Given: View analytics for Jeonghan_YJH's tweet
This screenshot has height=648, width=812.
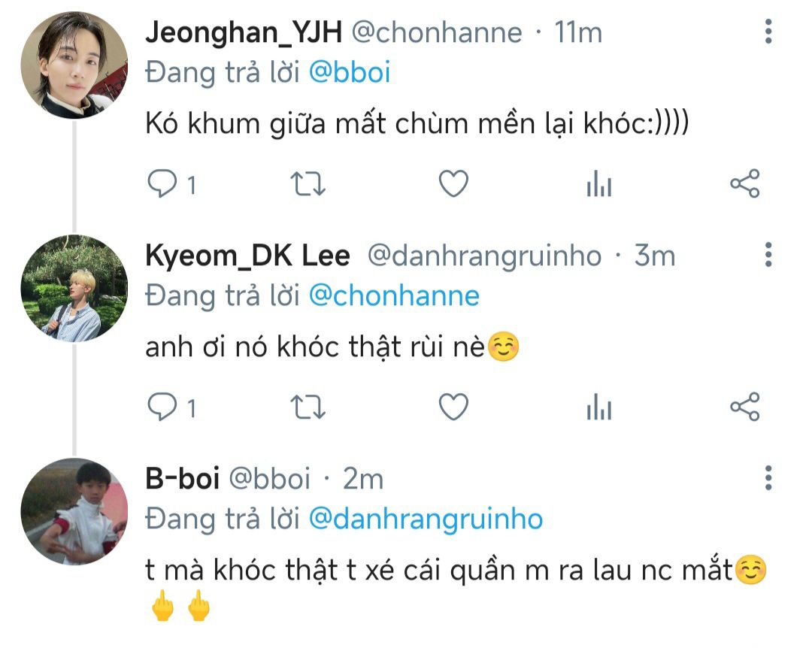Looking at the screenshot, I should click(599, 184).
